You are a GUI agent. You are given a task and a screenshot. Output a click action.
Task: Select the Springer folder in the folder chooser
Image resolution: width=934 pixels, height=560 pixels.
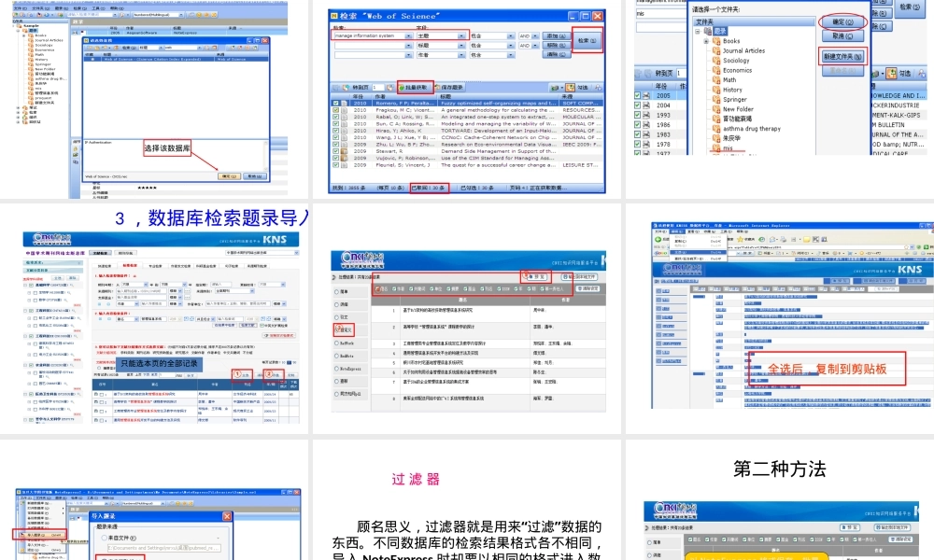[x=734, y=99]
